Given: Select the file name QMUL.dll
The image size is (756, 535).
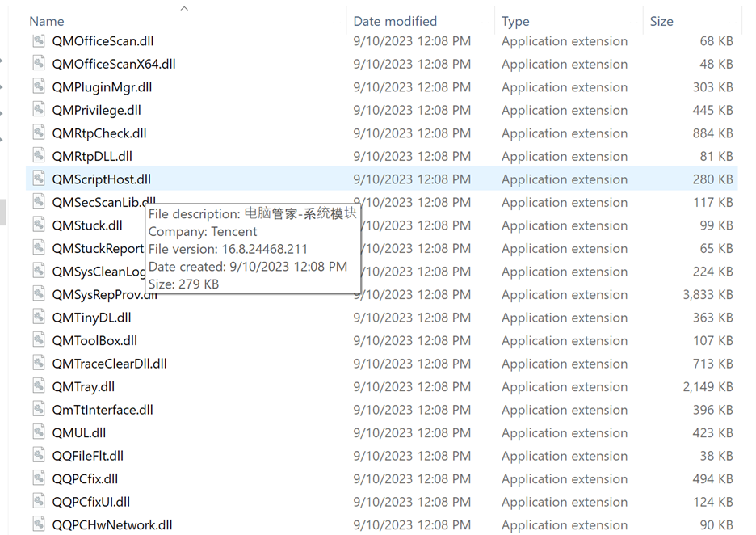Looking at the screenshot, I should (79, 432).
